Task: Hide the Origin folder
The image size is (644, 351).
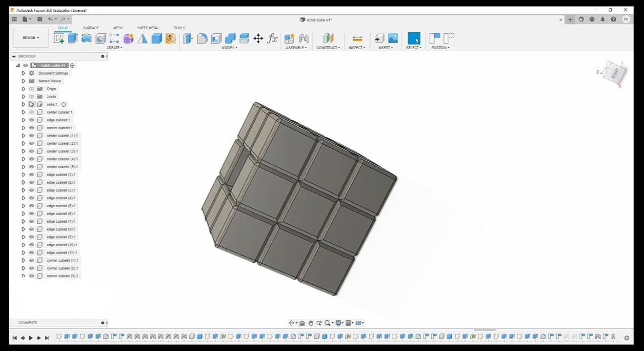Action: click(x=31, y=88)
